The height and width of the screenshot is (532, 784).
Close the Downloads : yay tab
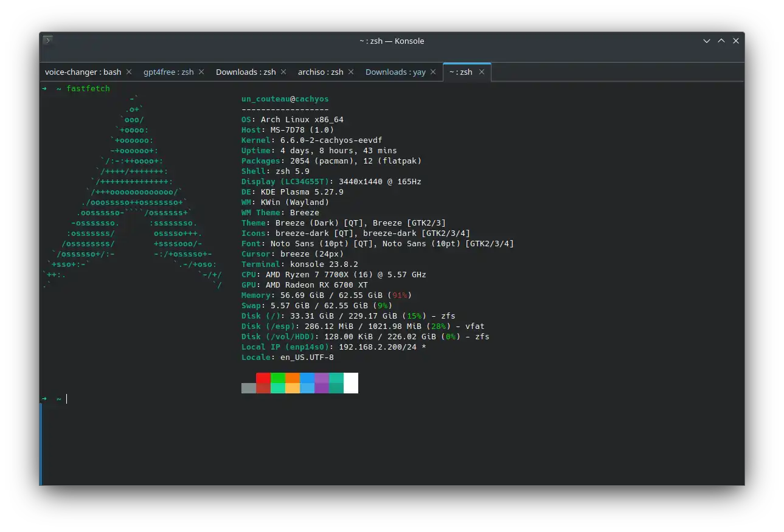433,72
